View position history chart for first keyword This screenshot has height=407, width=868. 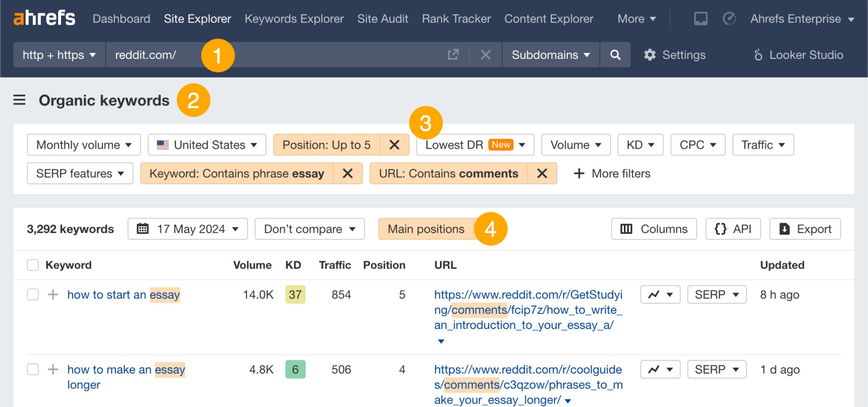click(x=655, y=294)
